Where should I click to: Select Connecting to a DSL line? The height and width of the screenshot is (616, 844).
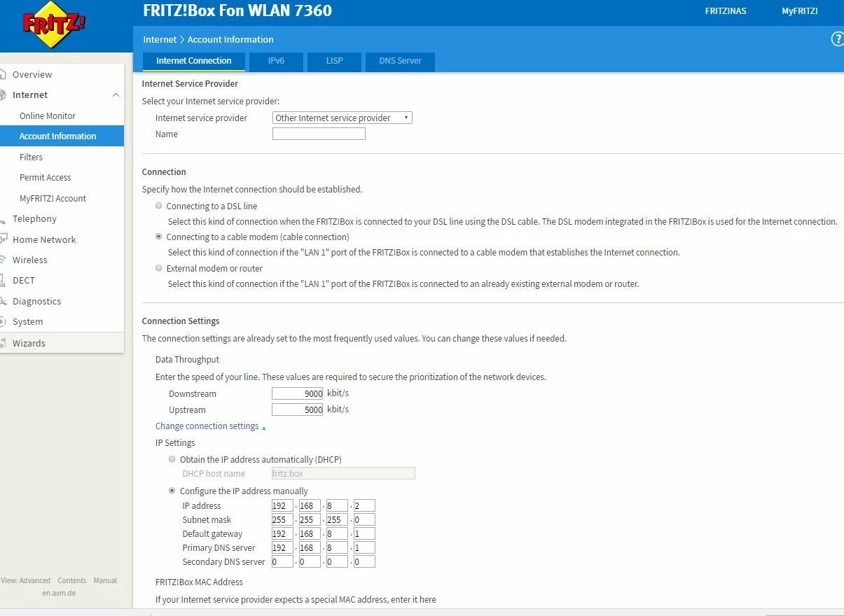[158, 206]
